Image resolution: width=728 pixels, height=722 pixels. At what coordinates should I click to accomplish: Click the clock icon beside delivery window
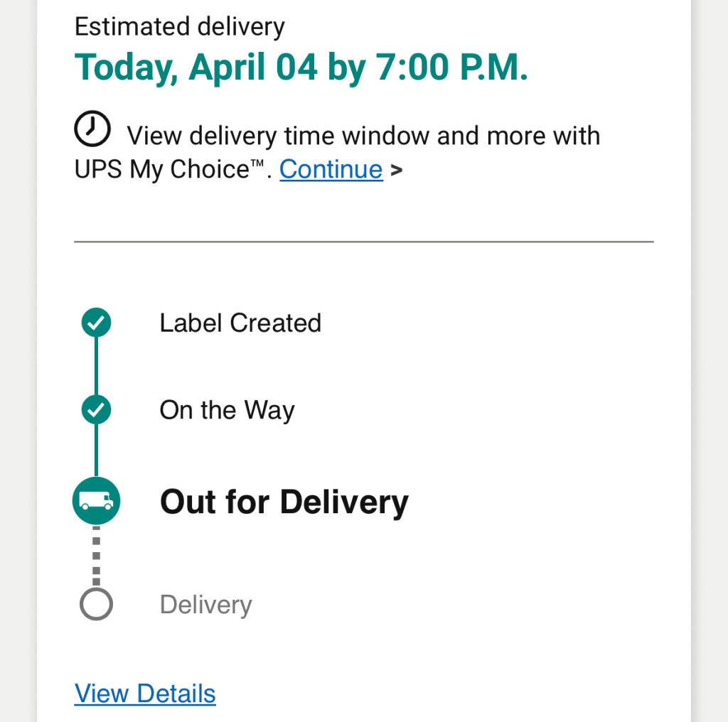click(92, 130)
